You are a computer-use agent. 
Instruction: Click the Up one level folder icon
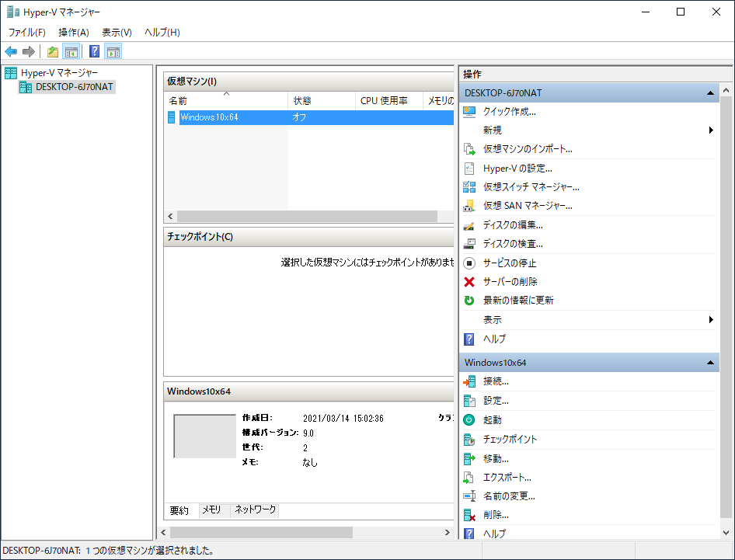pyautogui.click(x=53, y=51)
